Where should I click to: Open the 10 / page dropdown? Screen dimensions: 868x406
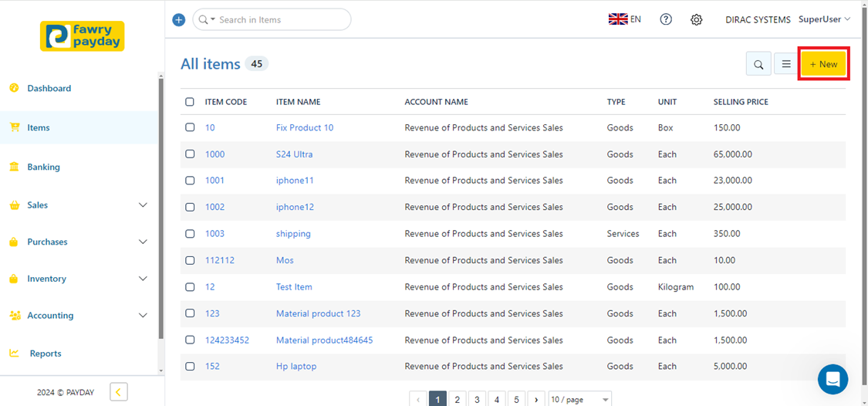pyautogui.click(x=579, y=400)
